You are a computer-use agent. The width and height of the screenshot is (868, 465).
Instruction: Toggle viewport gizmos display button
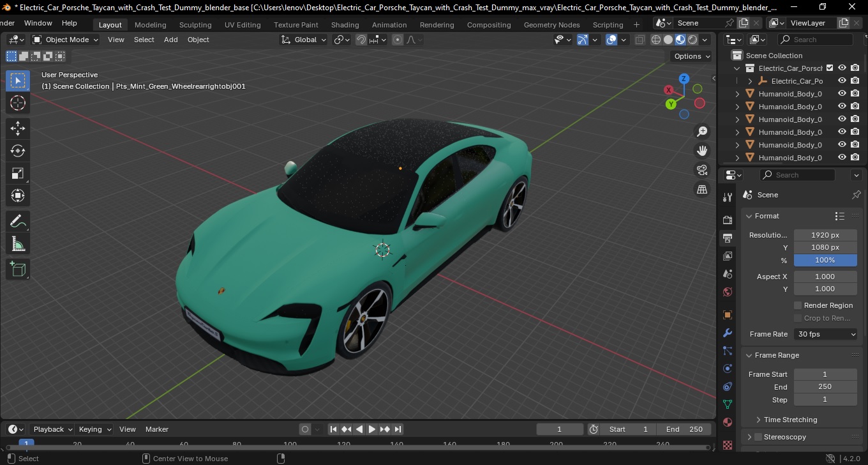[582, 40]
